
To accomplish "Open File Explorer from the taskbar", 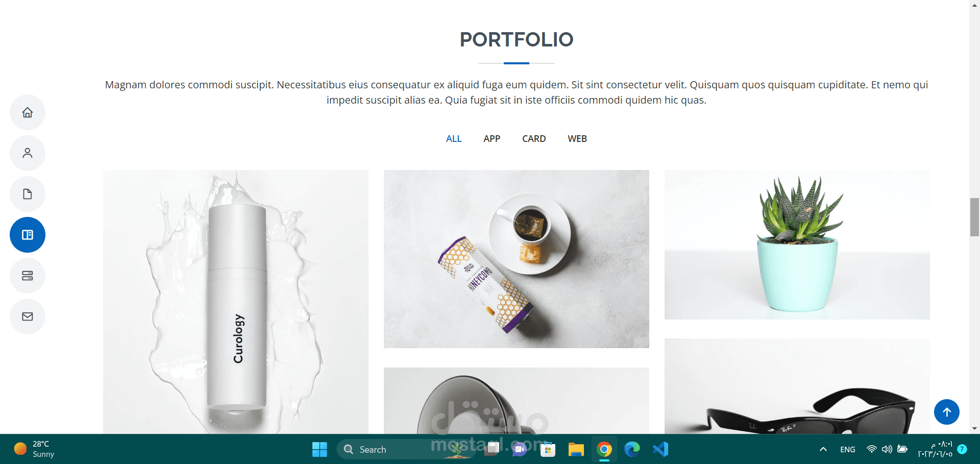I will click(x=576, y=449).
